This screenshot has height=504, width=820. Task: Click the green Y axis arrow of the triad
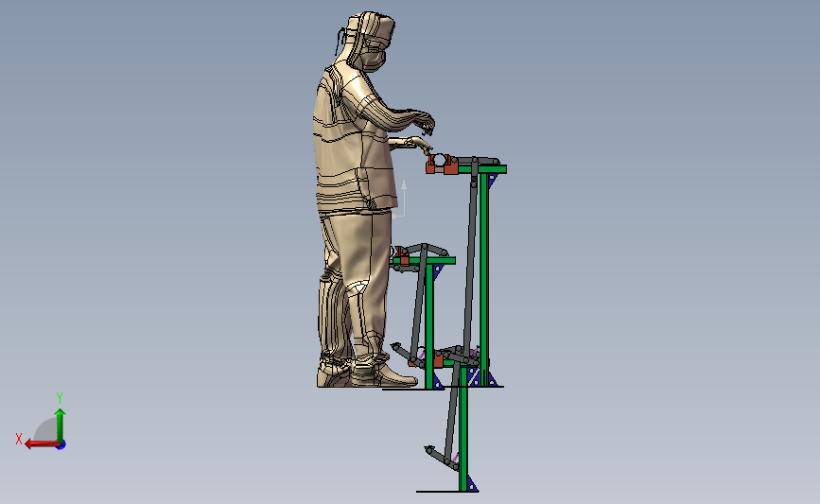pyautogui.click(x=60, y=425)
